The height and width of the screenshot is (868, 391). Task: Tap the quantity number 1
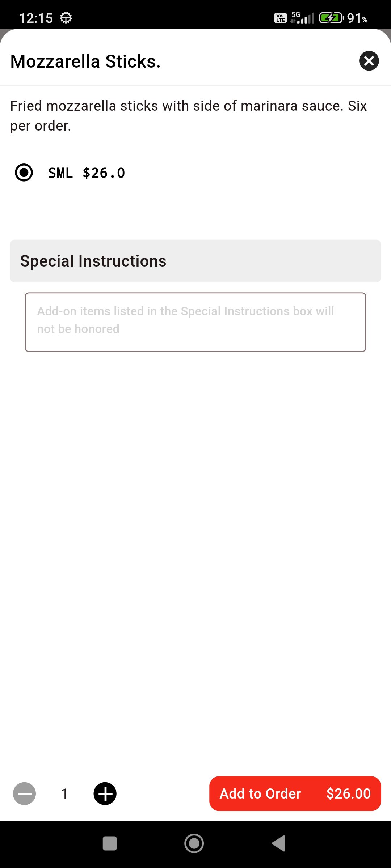(64, 793)
